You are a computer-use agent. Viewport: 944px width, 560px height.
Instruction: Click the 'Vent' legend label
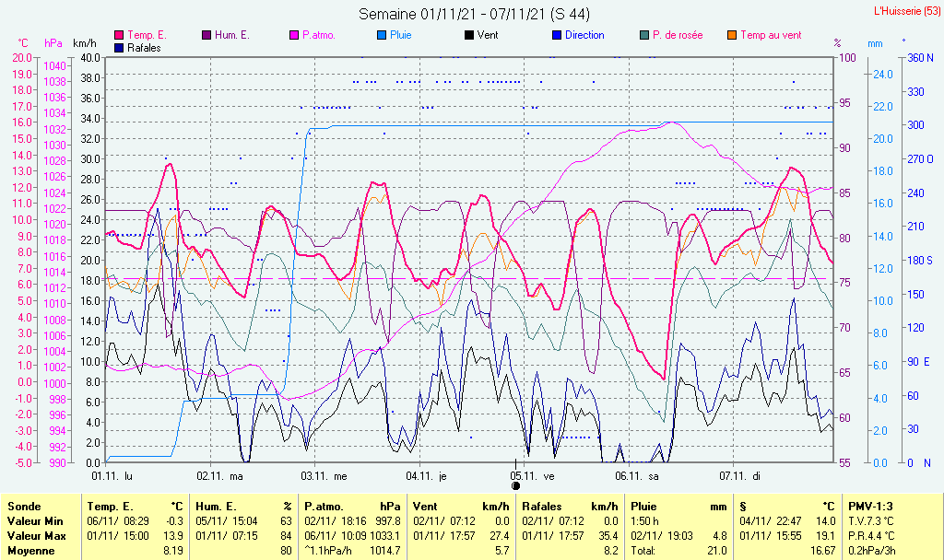pyautogui.click(x=488, y=36)
